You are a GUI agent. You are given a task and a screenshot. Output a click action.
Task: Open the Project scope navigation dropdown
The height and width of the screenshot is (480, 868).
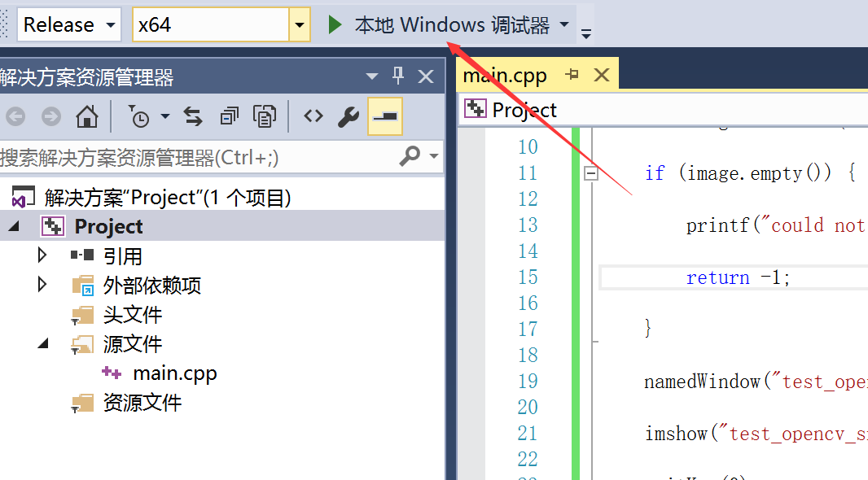(663, 110)
